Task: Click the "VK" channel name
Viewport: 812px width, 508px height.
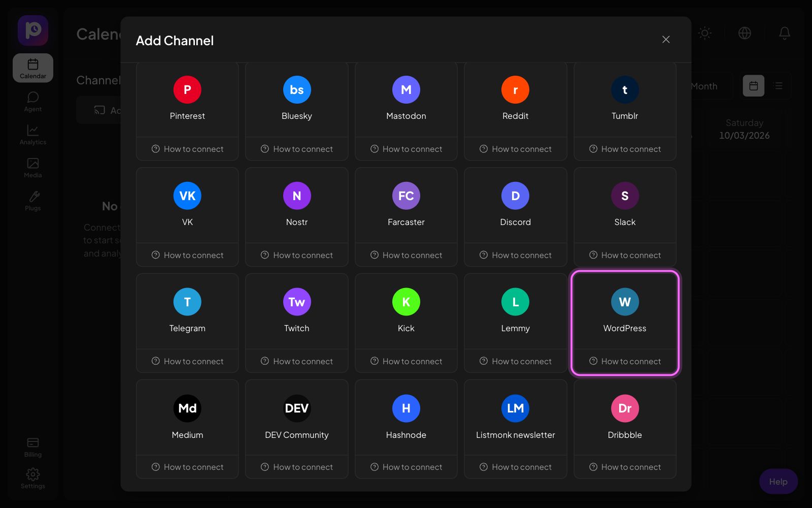Action: tap(187, 222)
